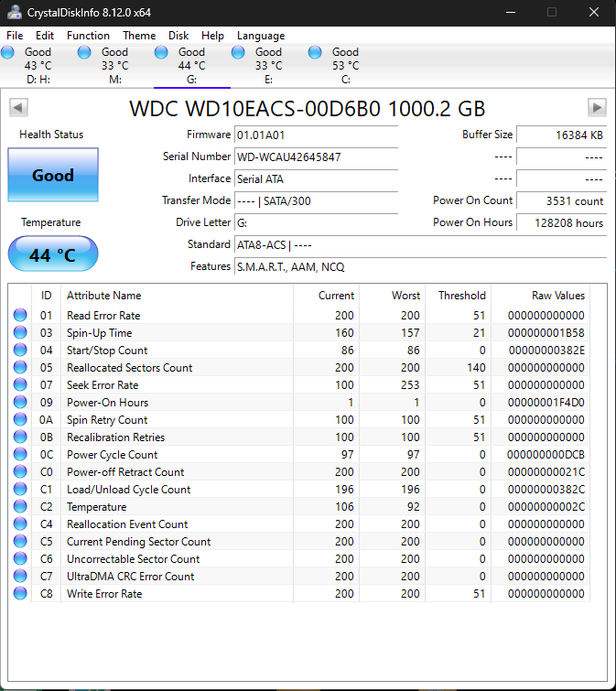The height and width of the screenshot is (691, 616).
Task: Click the drive title WDC WD10EACS-00D6B0
Action: coord(308,108)
